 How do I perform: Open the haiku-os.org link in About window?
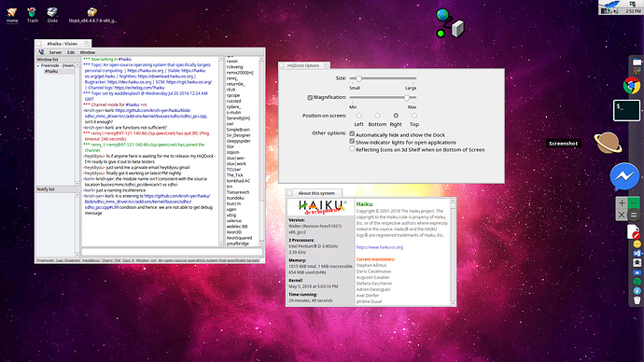(x=380, y=247)
